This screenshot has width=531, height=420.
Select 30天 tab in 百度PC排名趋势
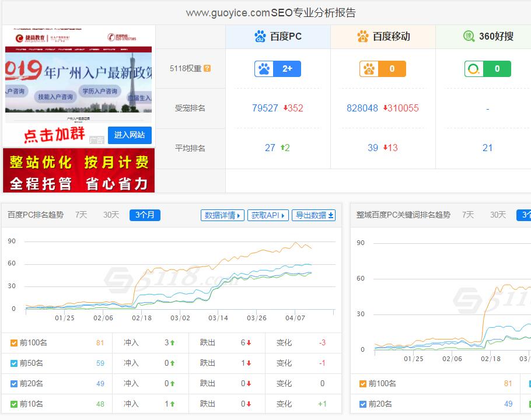111,215
